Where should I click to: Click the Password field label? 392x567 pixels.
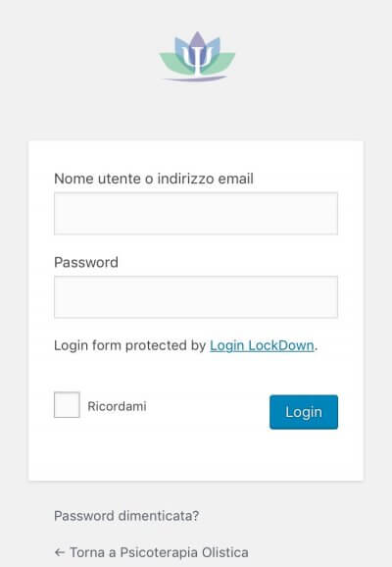(x=86, y=262)
